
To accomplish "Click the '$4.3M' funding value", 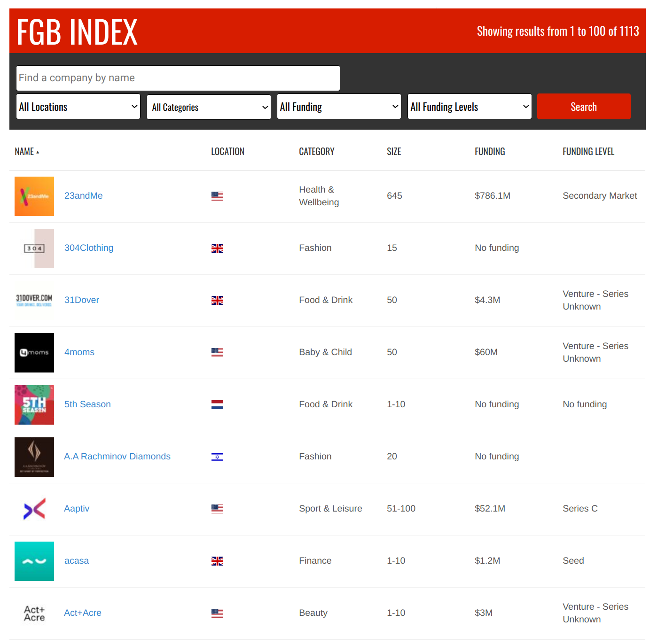I will click(x=487, y=300).
